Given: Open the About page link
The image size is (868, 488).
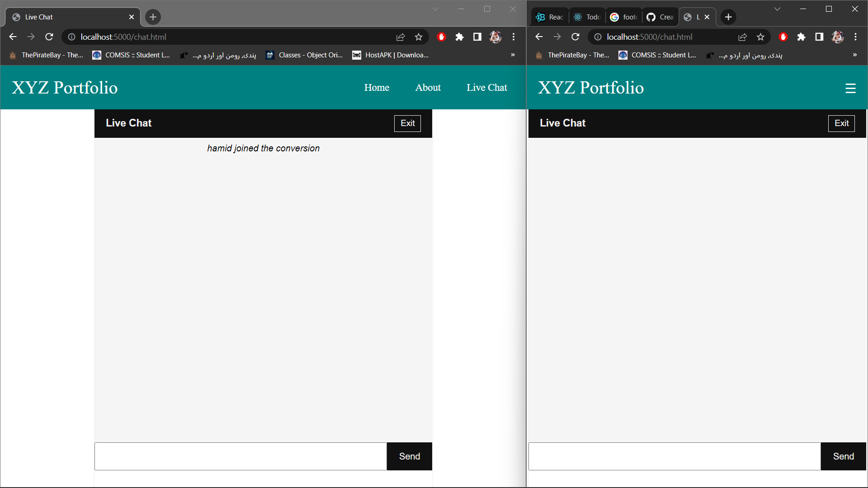Looking at the screenshot, I should (428, 87).
